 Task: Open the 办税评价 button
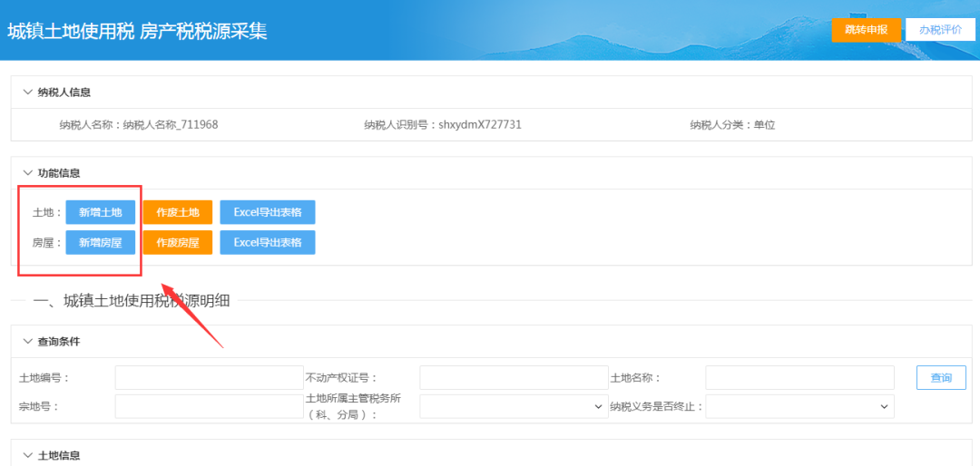point(940,30)
